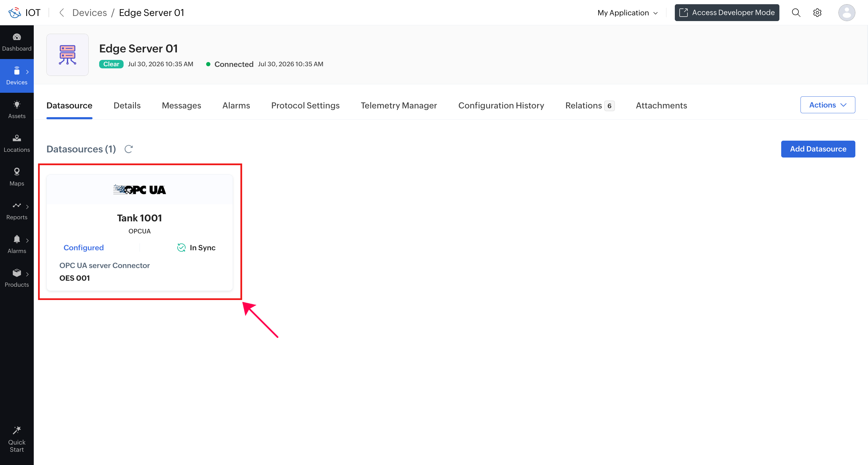Open Maps from the sidebar
Screen dimensions: 868x465
pyautogui.click(x=17, y=177)
